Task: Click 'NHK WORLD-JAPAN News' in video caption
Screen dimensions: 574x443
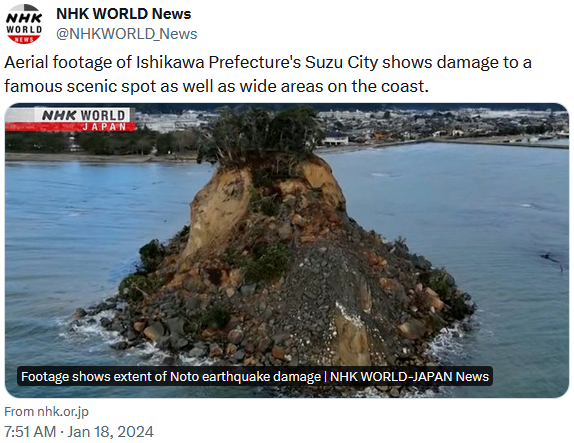Action: tap(409, 376)
